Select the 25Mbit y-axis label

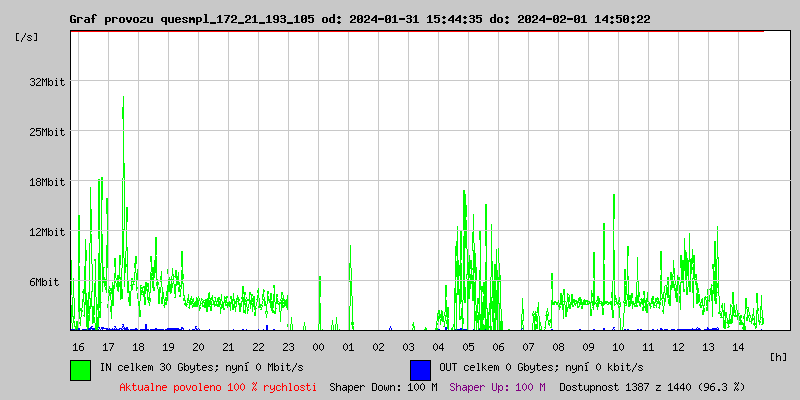(x=47, y=132)
